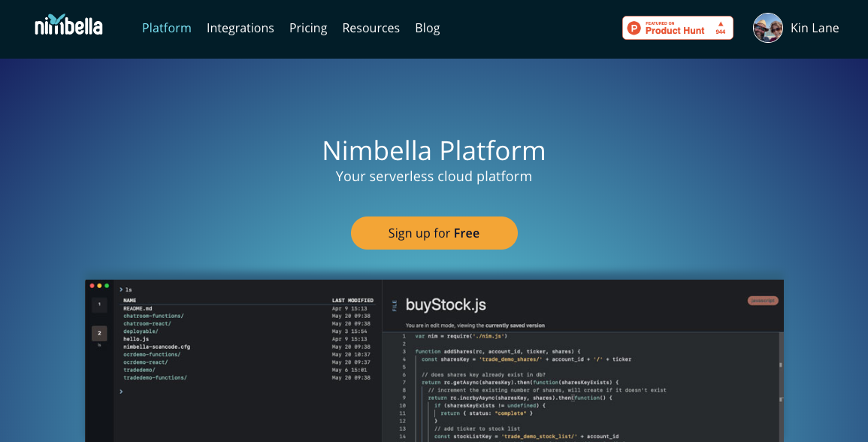Image resolution: width=868 pixels, height=442 pixels.
Task: Select the tradedemo-functions/ directory
Action: click(x=155, y=378)
